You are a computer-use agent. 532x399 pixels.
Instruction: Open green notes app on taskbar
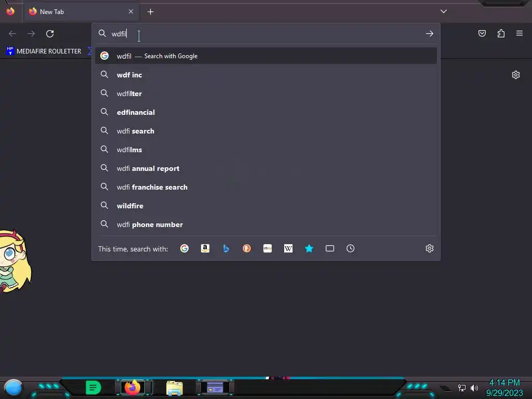click(94, 388)
